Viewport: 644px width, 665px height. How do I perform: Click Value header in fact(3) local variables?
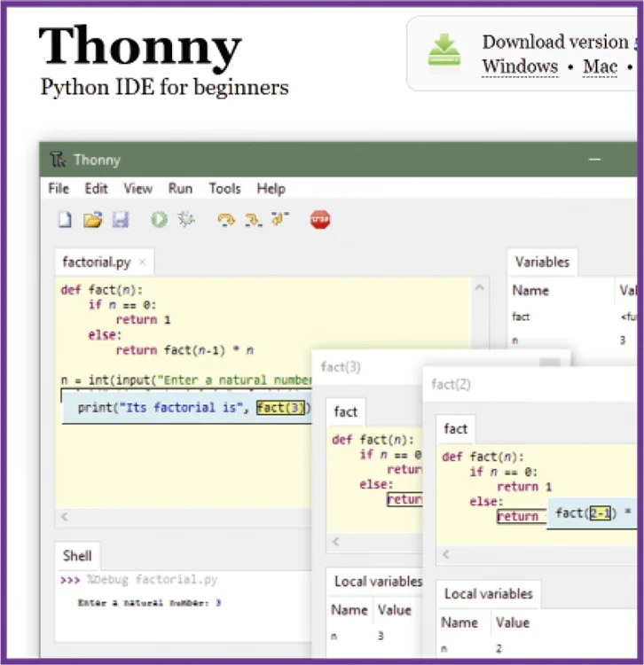(395, 610)
